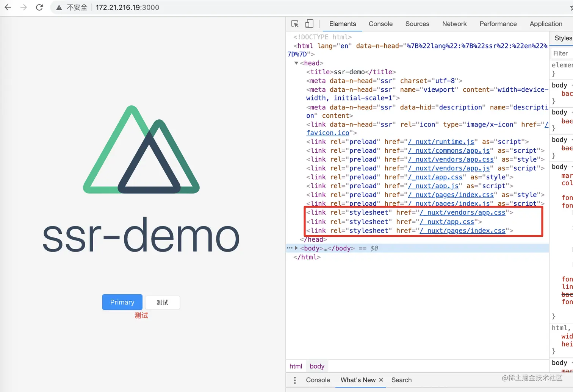Screen dimensions: 573x392
Task: Click the browser back arrow
Action: click(8, 7)
